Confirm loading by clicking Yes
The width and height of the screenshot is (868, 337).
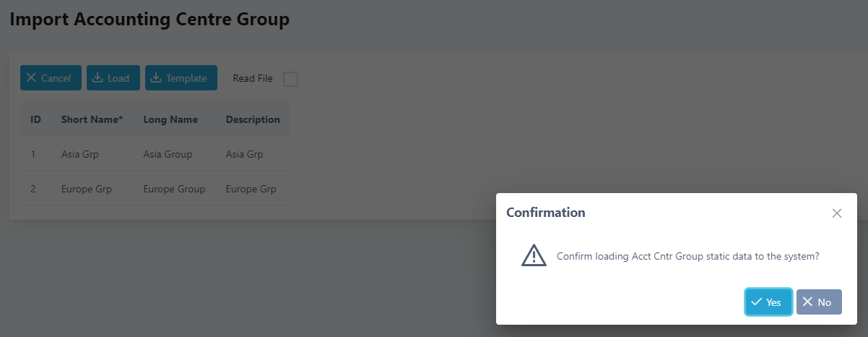coord(768,302)
